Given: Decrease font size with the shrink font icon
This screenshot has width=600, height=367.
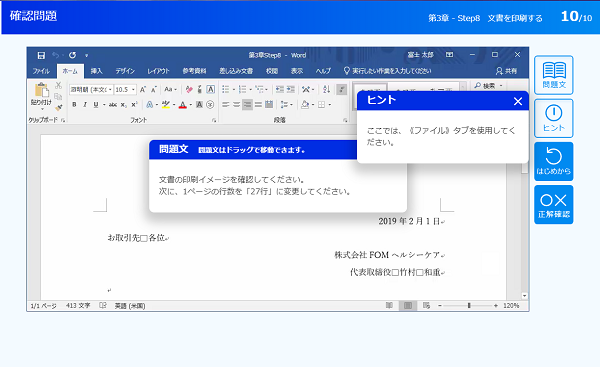Looking at the screenshot, I should [154, 90].
